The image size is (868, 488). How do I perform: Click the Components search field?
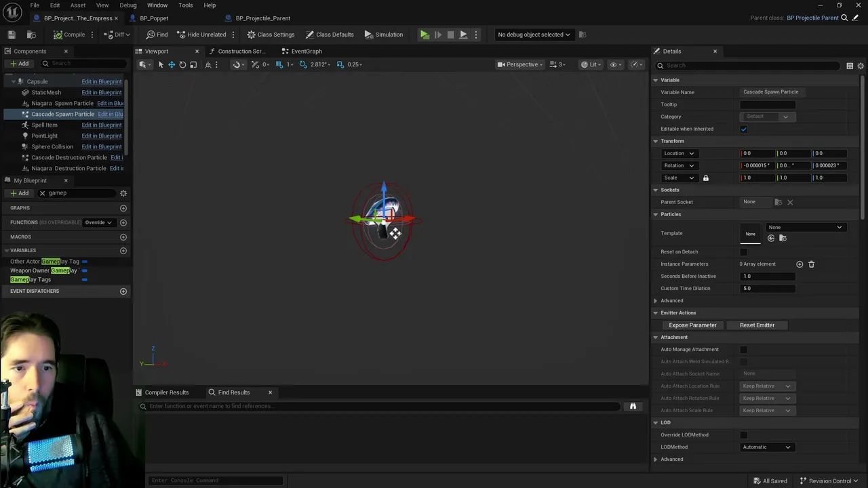coord(82,64)
